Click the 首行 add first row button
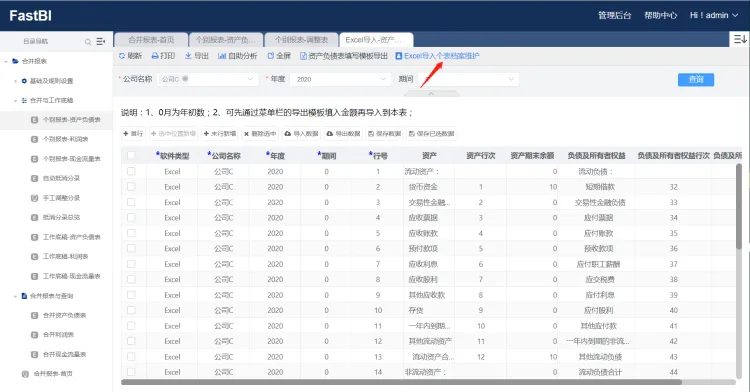Viewport: 750px width, 392px height. pos(133,134)
